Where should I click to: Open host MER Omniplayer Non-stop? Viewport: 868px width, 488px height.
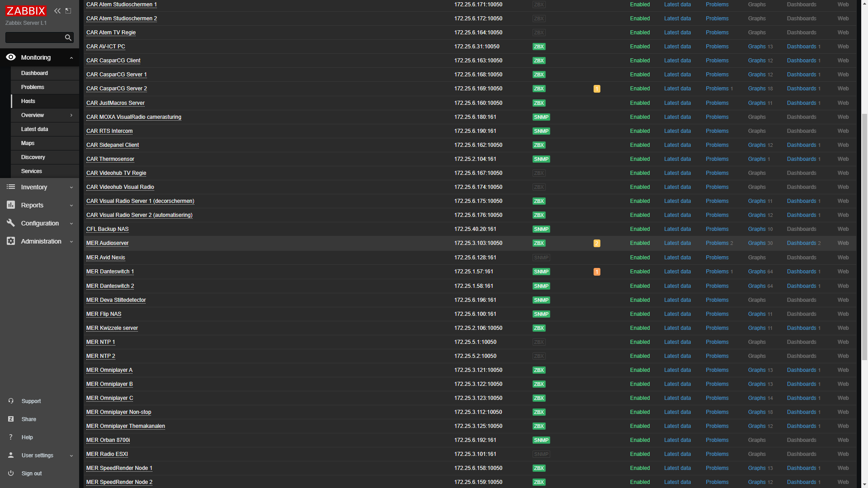[118, 412]
